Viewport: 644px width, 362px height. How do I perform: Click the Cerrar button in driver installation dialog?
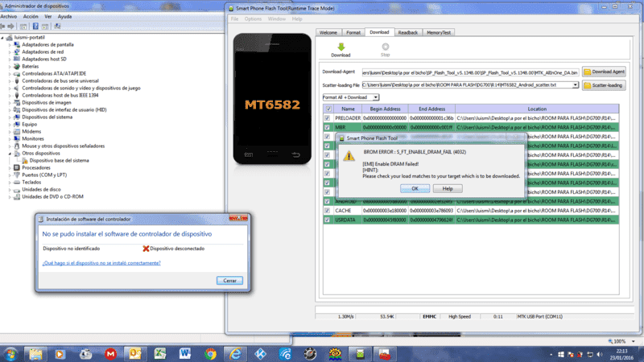click(229, 281)
